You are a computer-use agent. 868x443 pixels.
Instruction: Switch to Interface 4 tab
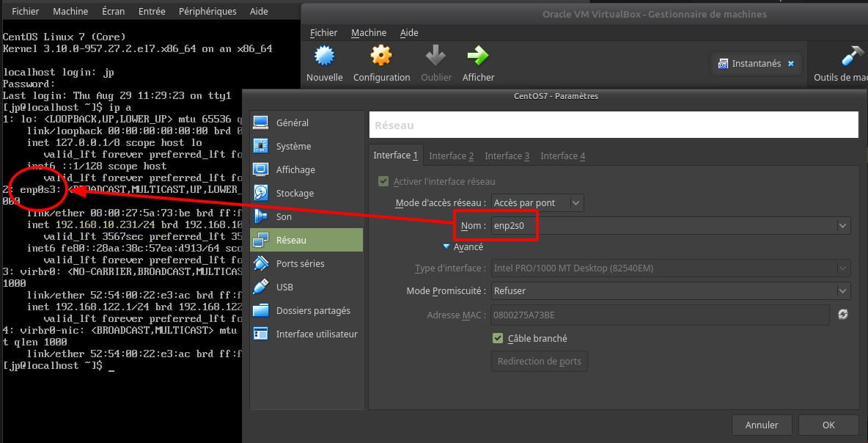pyautogui.click(x=562, y=156)
